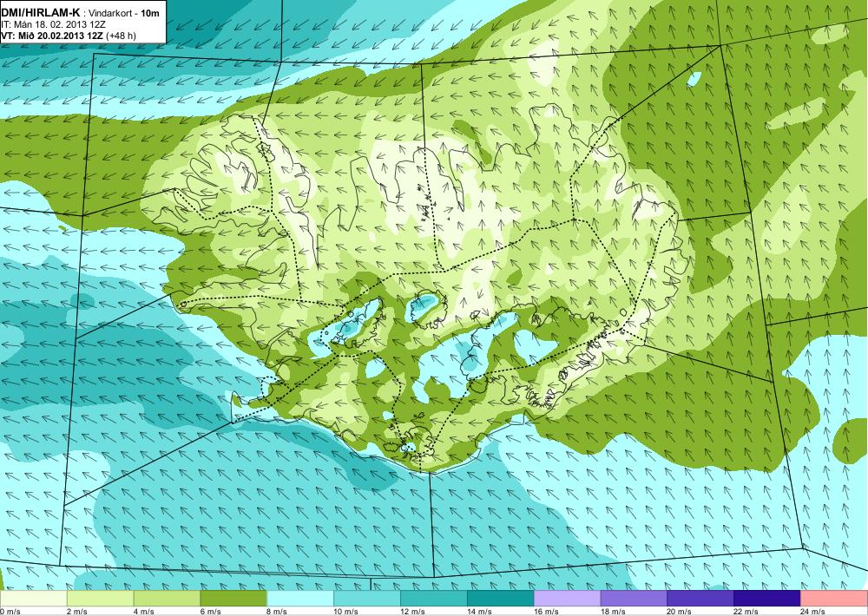Click the 18 m/s purple legend swatch
Image resolution: width=868 pixels, height=616 pixels.
click(634, 599)
